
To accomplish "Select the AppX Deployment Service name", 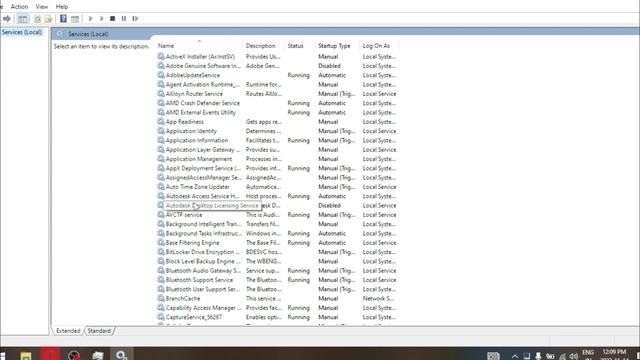I will (203, 168).
